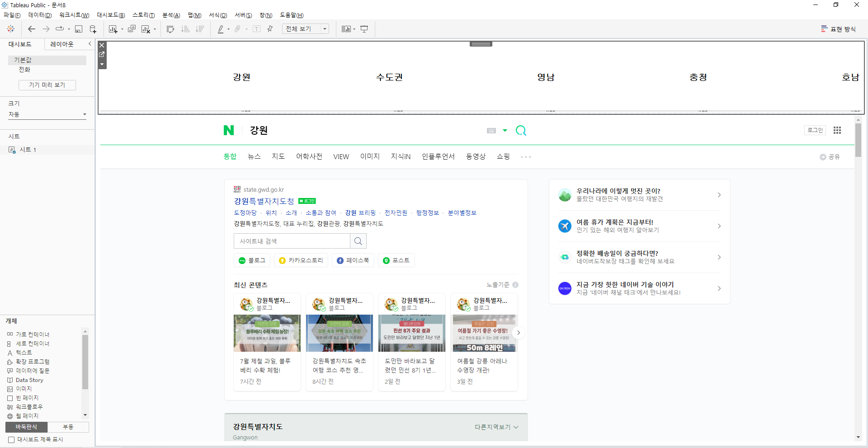The width and height of the screenshot is (868, 448).
Task: Click the add new data source icon
Action: (93, 29)
